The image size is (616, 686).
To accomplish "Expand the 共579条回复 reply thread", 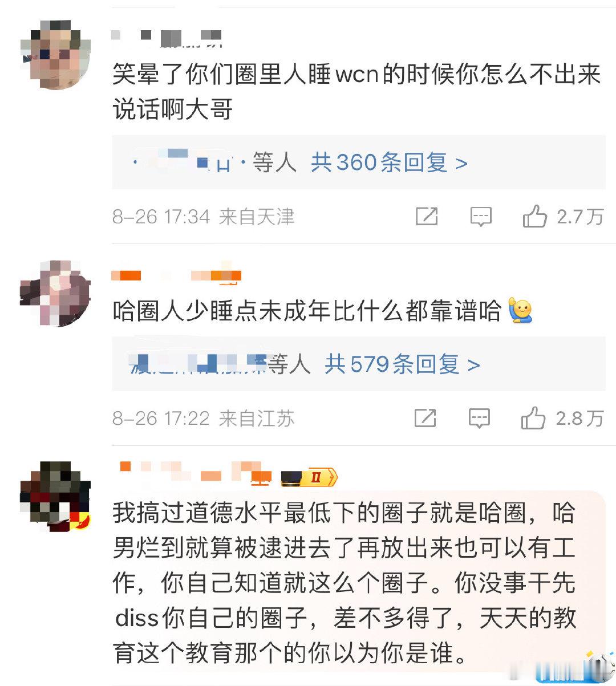I will tap(402, 364).
